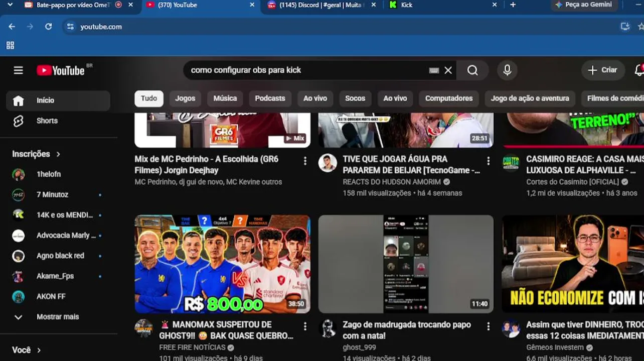Screen dimensions: 644x361
Task: Select the Computadores filter chip
Action: (x=449, y=98)
